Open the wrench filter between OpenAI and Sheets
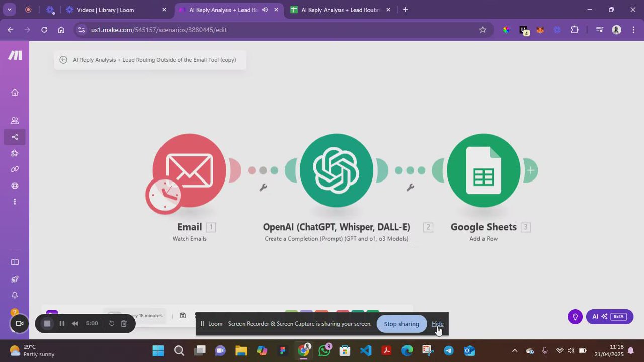The width and height of the screenshot is (644, 362). coord(410,188)
